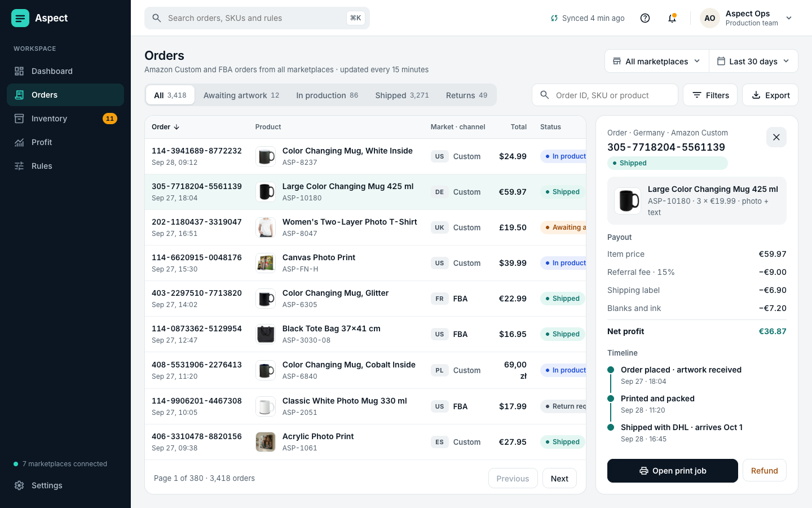Open the Last 30 days date dropdown
812x508 pixels.
(753, 61)
